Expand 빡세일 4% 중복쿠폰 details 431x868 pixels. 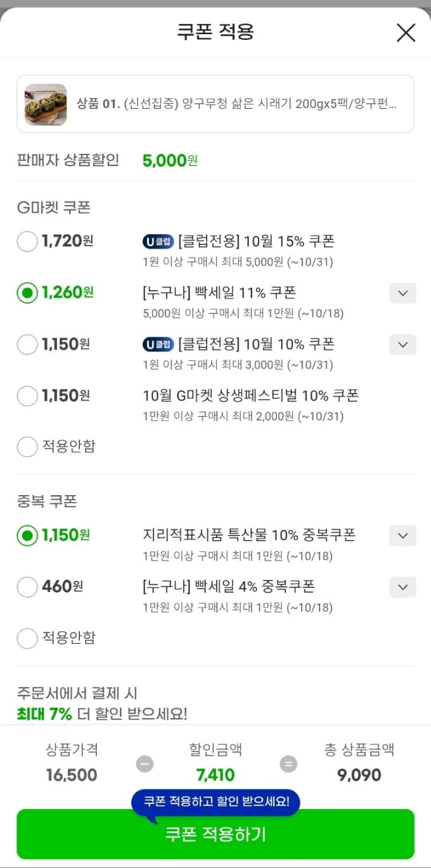click(402, 587)
